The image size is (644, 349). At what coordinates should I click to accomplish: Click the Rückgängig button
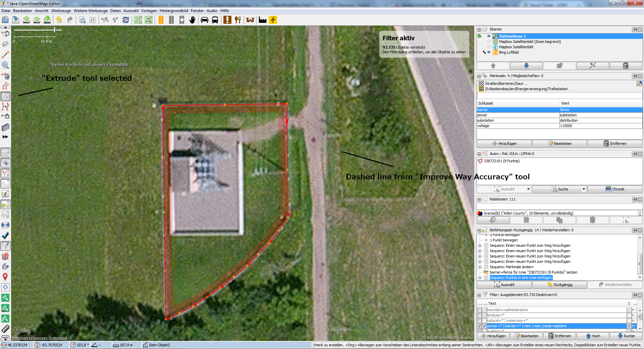[559, 285]
